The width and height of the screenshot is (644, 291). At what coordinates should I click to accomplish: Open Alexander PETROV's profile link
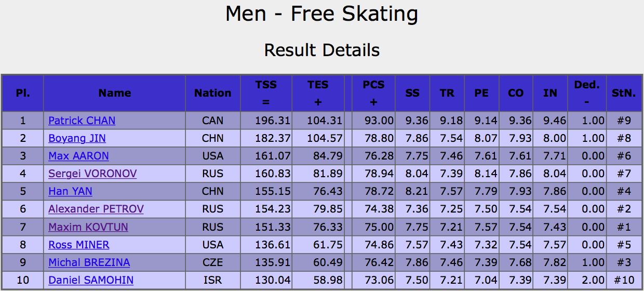(96, 209)
